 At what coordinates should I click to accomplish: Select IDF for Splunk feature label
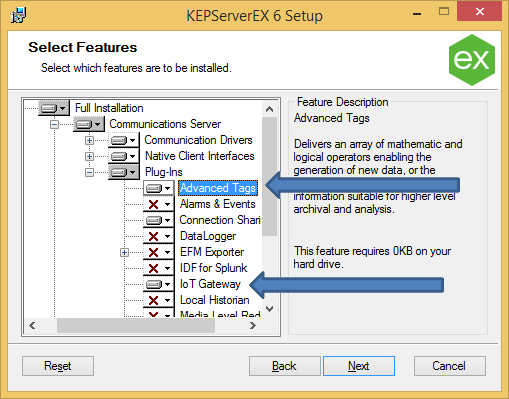pyautogui.click(x=214, y=268)
